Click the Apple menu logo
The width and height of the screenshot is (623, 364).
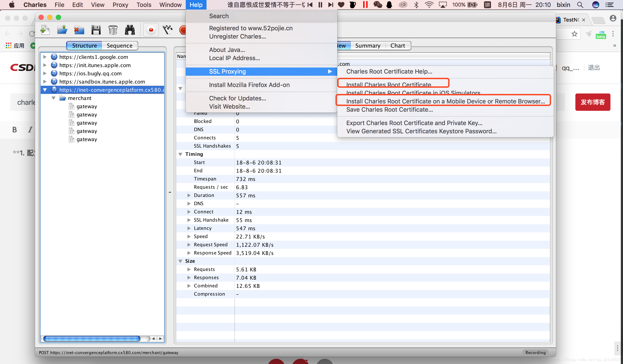(12, 5)
